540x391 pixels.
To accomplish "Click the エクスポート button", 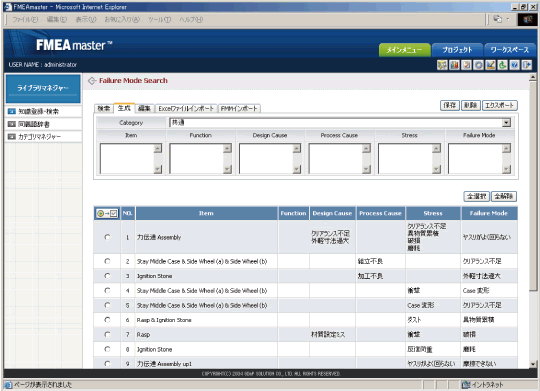I will coord(500,105).
